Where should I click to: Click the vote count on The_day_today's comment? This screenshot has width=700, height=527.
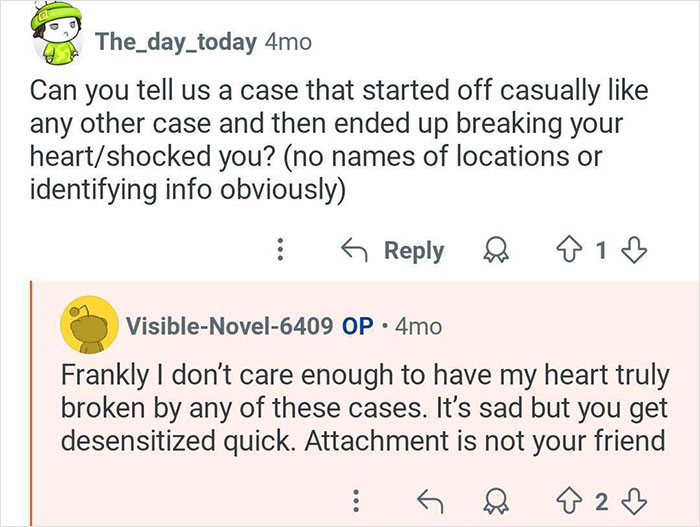tap(601, 250)
